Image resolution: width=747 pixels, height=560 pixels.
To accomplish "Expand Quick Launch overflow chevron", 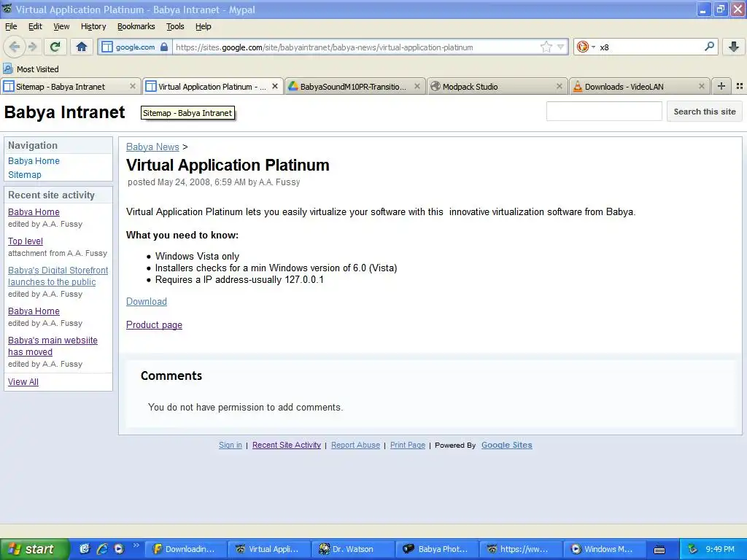I will point(136,545).
